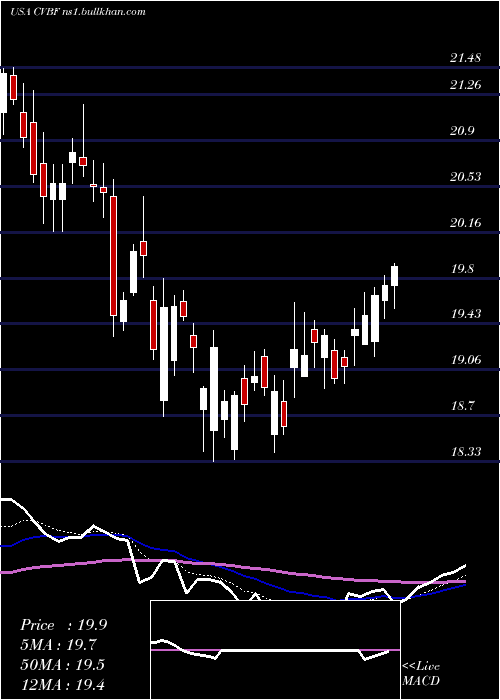500x700 pixels.
Task: Click the 12MA : 19.4 readout
Action: point(62,684)
